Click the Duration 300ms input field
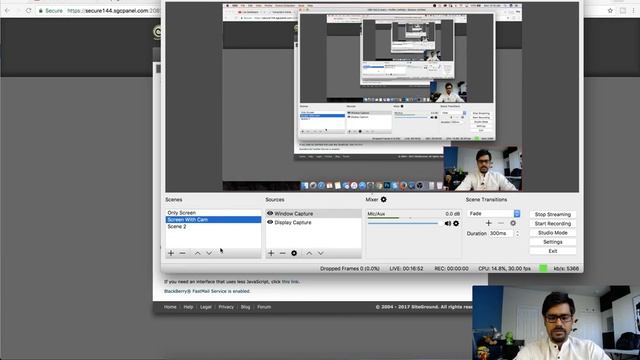This screenshot has height=360, width=640. pos(501,233)
